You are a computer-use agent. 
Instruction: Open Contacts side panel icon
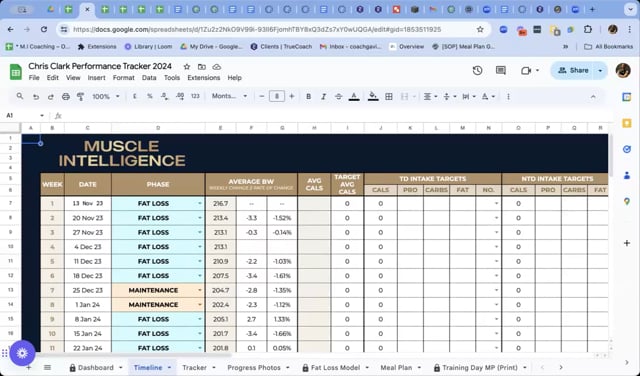click(627, 176)
